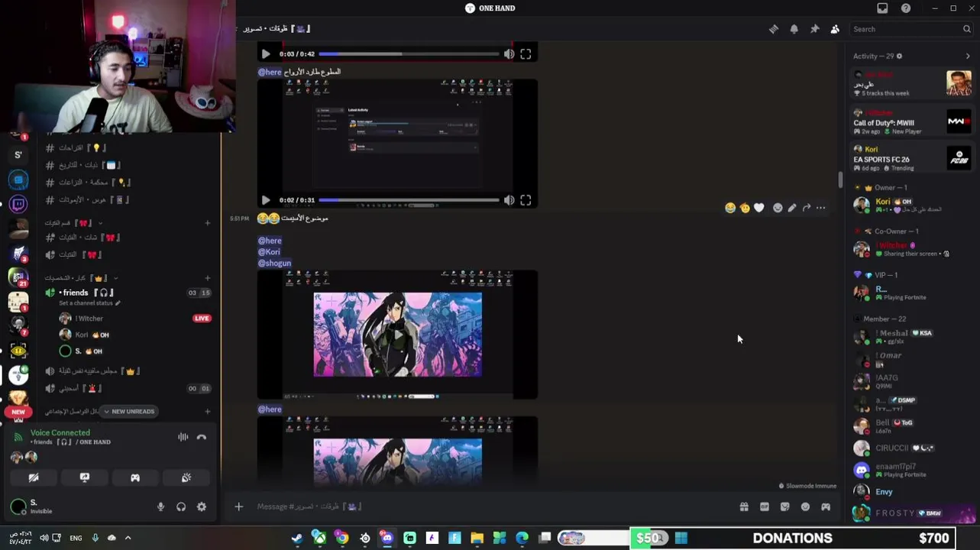
Task: Disconnect from voice call
Action: click(202, 438)
